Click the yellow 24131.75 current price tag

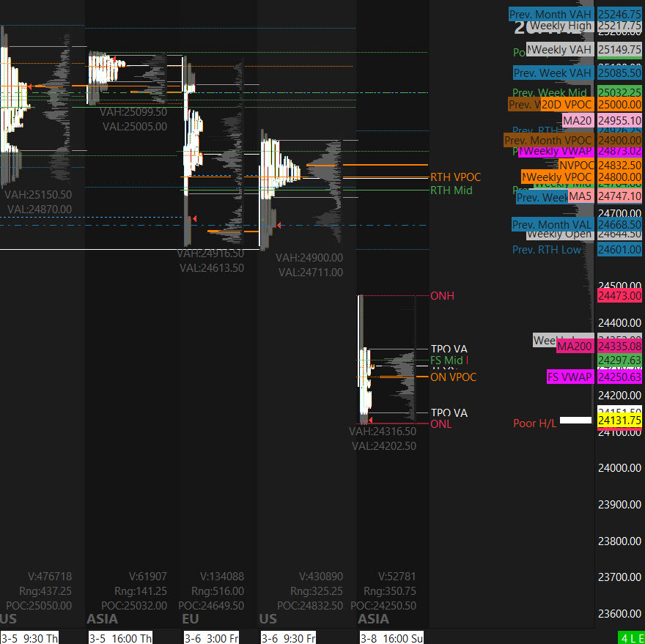pos(619,421)
